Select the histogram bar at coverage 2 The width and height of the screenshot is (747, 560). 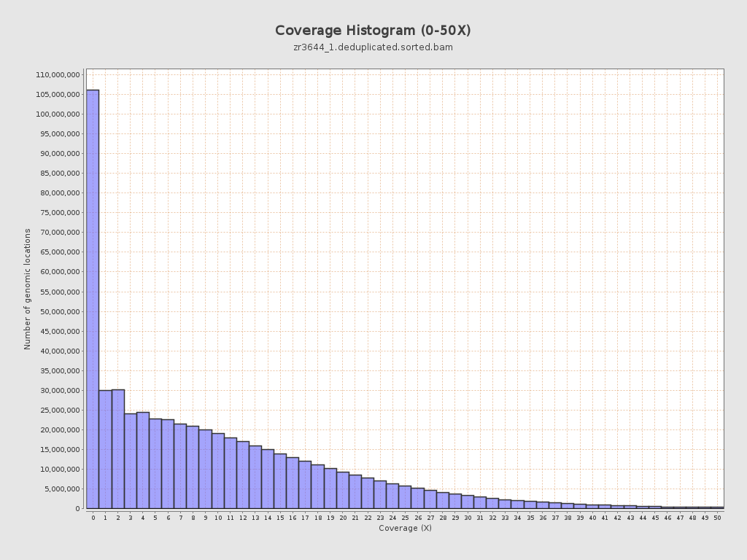118,449
